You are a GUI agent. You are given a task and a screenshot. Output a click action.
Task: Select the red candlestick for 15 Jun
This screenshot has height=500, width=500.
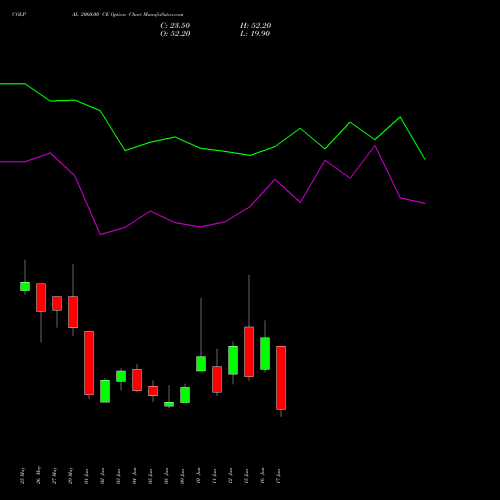(249, 352)
